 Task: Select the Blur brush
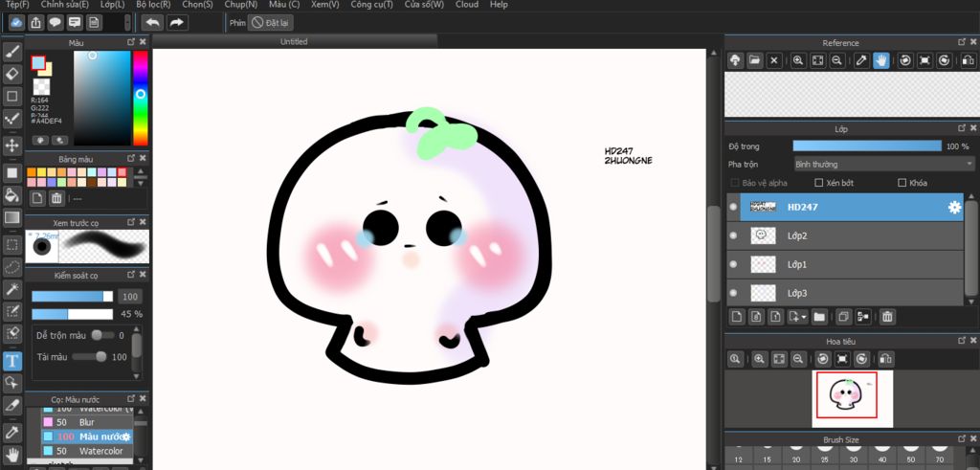87,422
